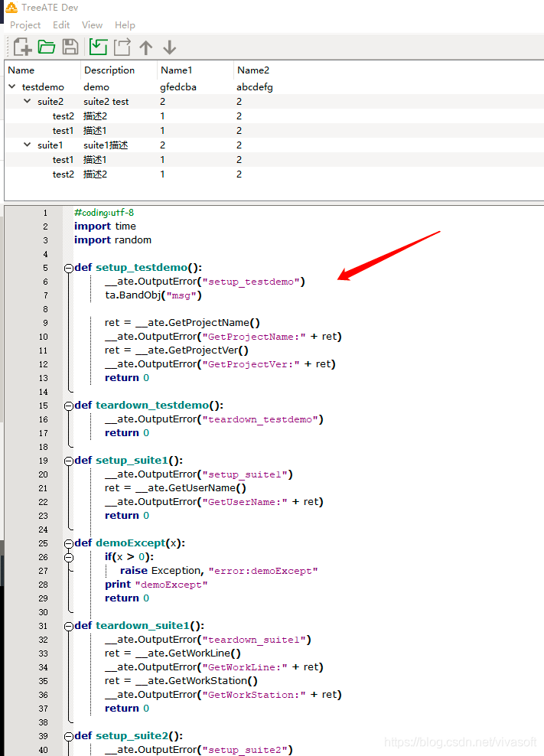Viewport: 544px width, 756px height.
Task: Collapse the testdemo tree node
Action: [12, 86]
